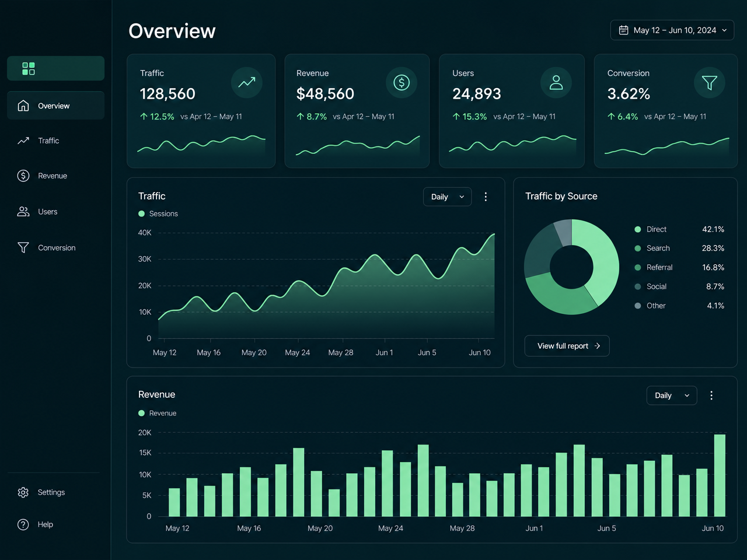Click the trend icon in Traffic card
The image size is (747, 560).
pos(247,82)
